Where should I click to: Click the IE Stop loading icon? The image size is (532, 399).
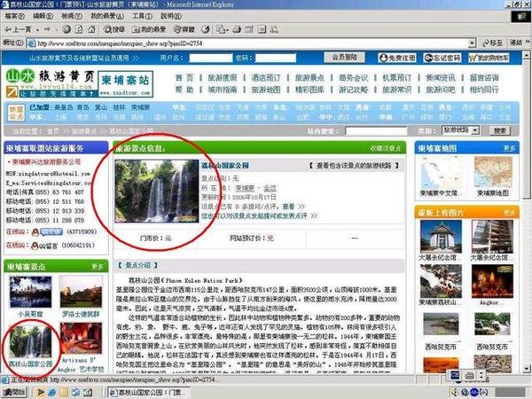[66, 29]
